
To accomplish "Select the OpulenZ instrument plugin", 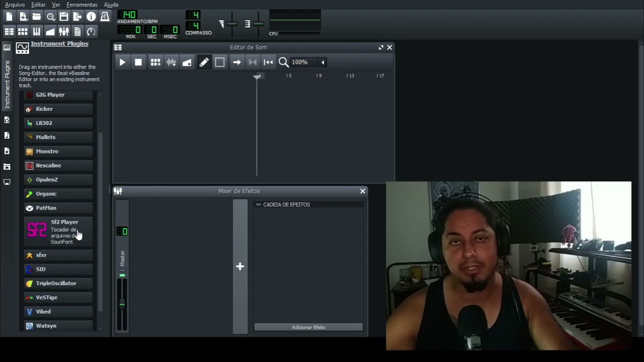I will [x=58, y=179].
